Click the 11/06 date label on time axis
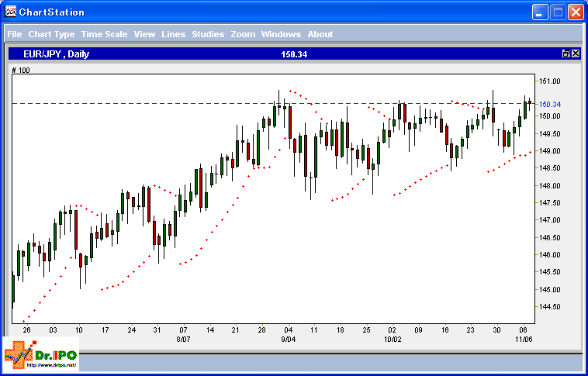This screenshot has width=588, height=376. click(x=524, y=339)
